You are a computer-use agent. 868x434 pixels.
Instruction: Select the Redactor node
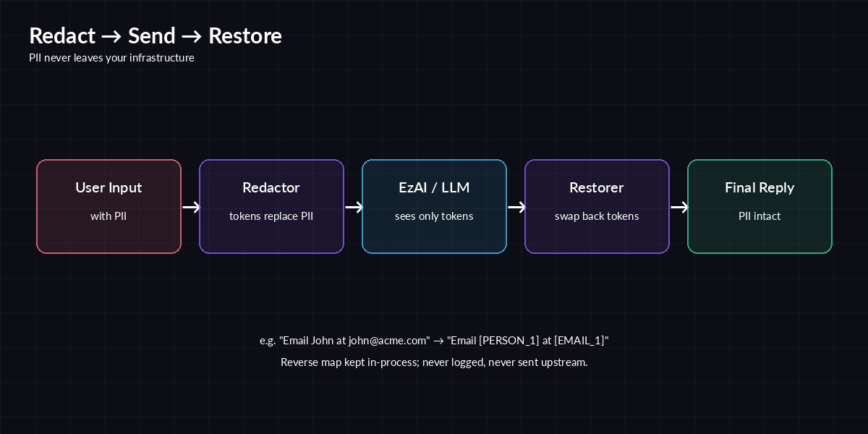coord(271,206)
